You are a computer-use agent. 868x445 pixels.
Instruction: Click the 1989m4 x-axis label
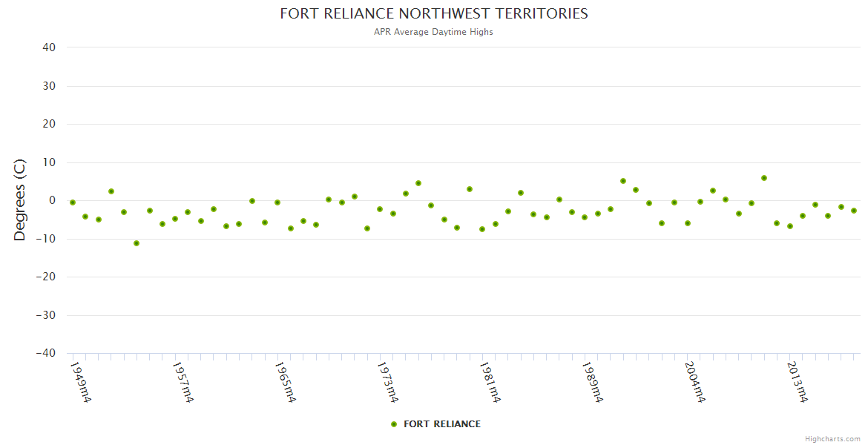click(x=592, y=382)
